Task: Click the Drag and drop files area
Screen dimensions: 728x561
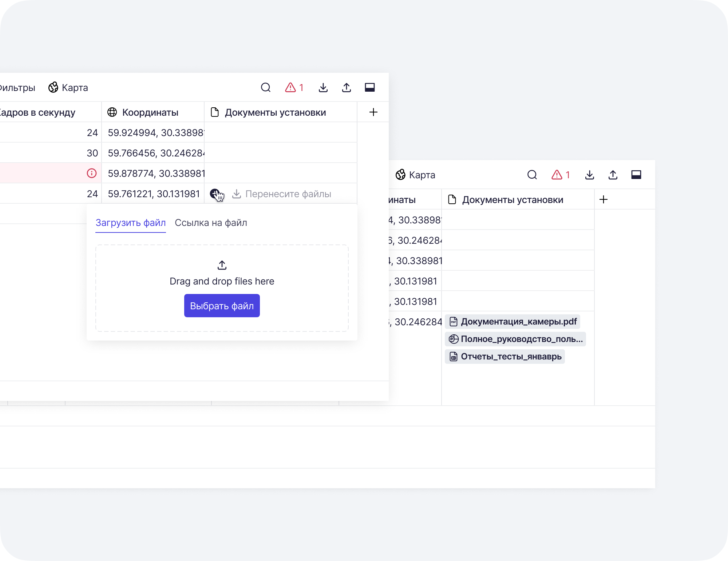Action: coord(222,281)
